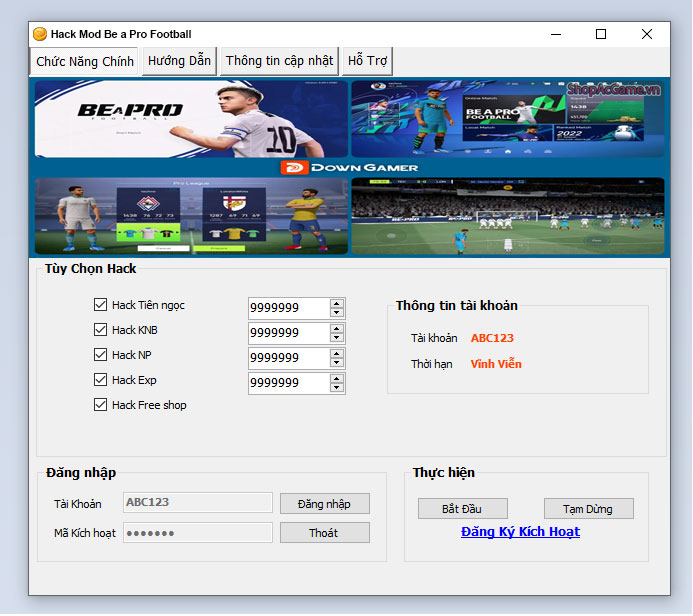This screenshot has height=616, width=693.
Task: Toggle the Hack KNB checkbox
Action: coord(100,330)
